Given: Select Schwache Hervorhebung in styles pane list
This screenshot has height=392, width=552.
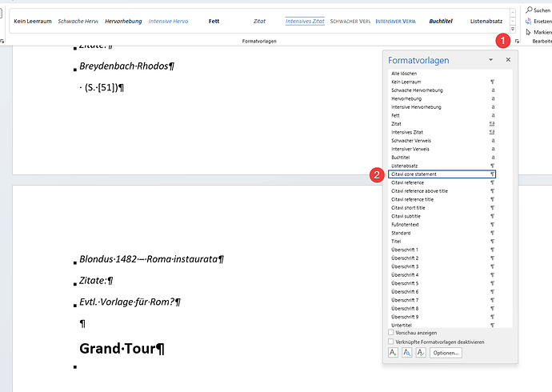Looking at the screenshot, I should [442, 90].
